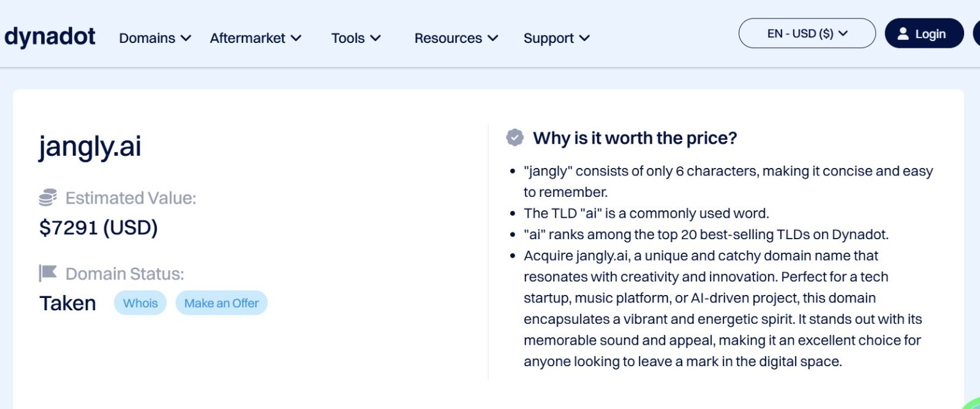980x409 pixels.
Task: Click the flag icon beside Domain Status
Action: (x=48, y=273)
